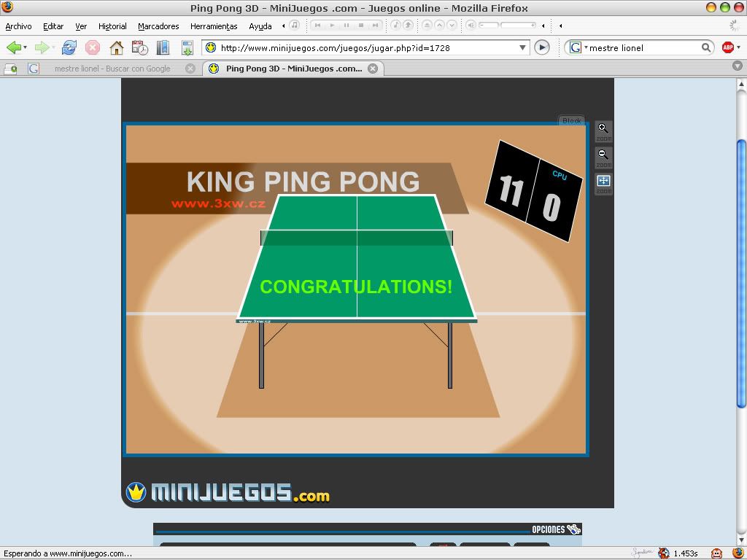Click the media player volume slider
Screen dimensions: 747x560
click(x=508, y=26)
